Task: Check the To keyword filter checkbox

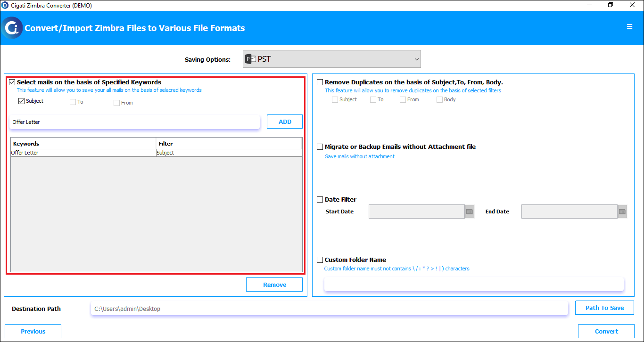Action: 73,102
